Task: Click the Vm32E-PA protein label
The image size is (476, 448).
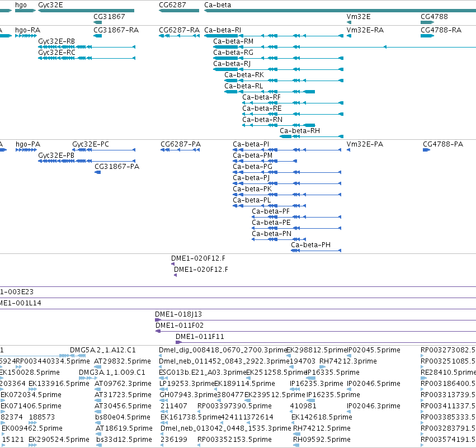Action: click(365, 144)
